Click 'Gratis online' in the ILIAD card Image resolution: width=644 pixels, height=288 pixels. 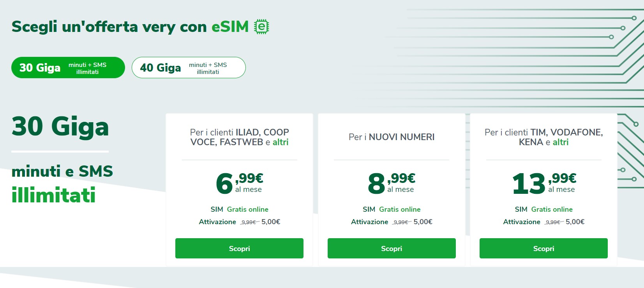click(248, 209)
